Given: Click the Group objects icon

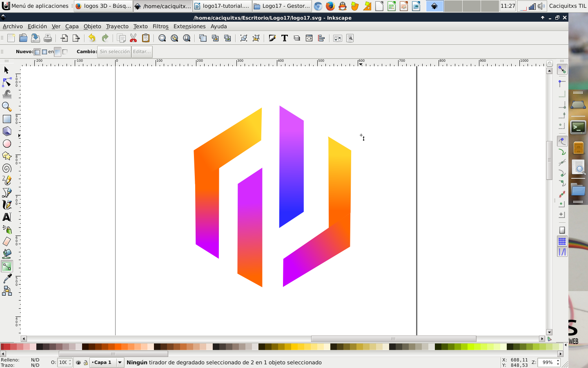Looking at the screenshot, I should tap(244, 38).
